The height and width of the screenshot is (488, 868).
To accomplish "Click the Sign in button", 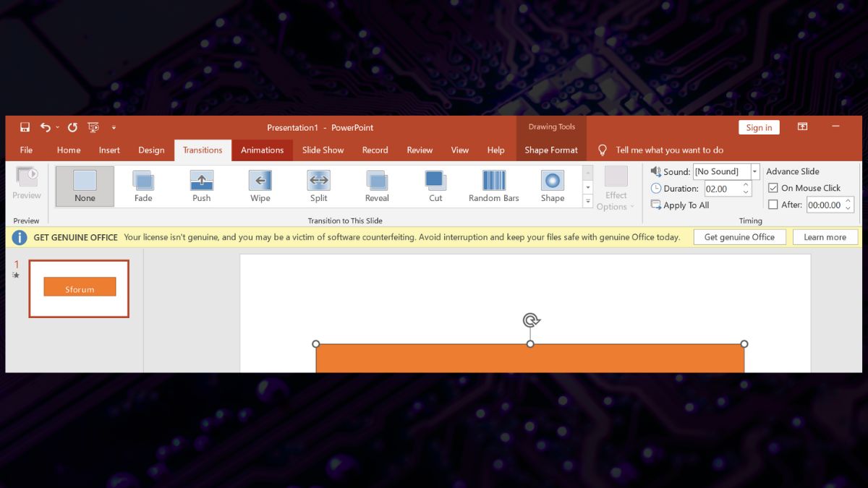I will [x=759, y=127].
